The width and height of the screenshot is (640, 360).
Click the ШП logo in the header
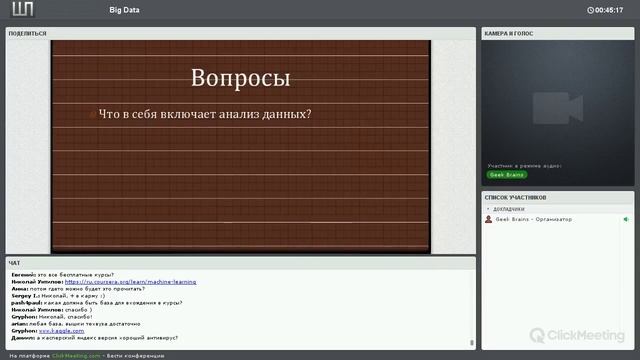[x=22, y=9]
